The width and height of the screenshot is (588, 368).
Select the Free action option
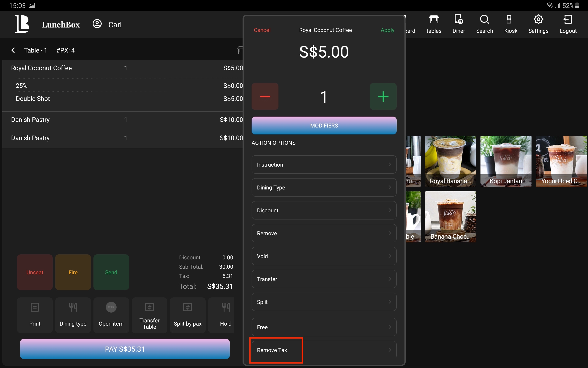pyautogui.click(x=324, y=327)
